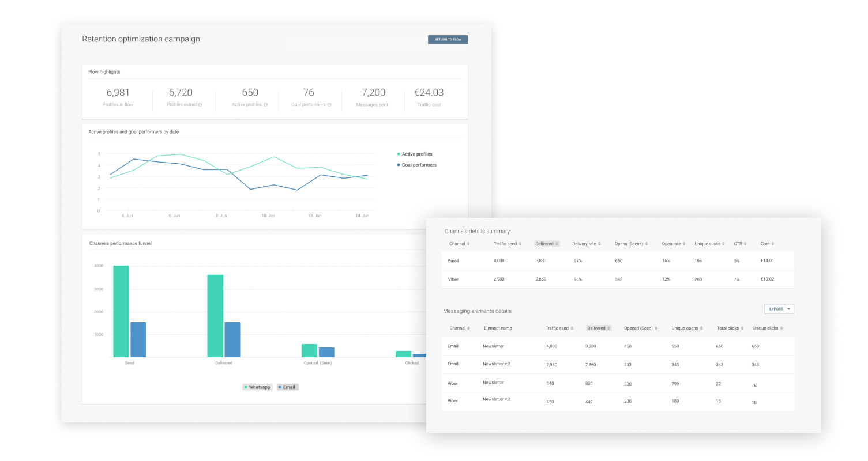The width and height of the screenshot is (868, 461).
Task: Click the green Send bar in funnel chart
Action: tap(121, 311)
